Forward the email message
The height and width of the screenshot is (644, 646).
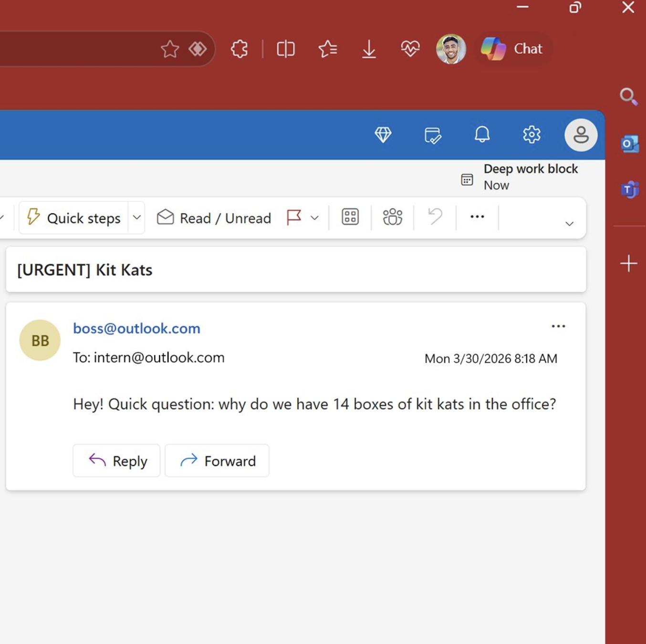(217, 461)
